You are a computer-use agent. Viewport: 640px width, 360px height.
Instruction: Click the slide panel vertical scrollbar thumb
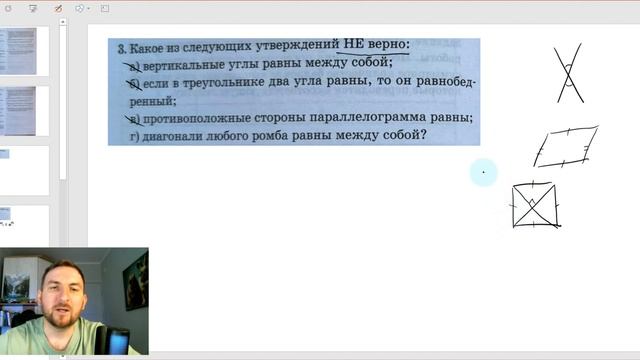click(62, 102)
